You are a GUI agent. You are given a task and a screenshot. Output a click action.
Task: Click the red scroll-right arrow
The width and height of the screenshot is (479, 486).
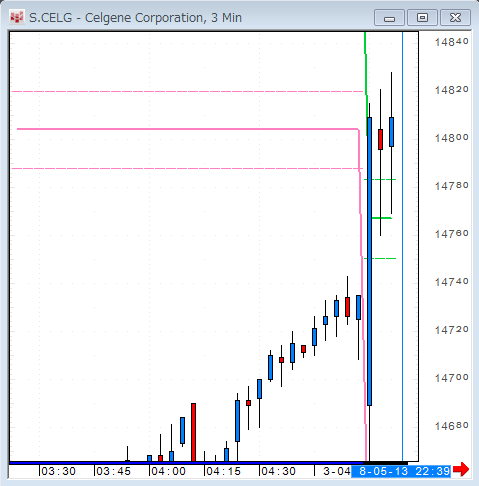461,470
